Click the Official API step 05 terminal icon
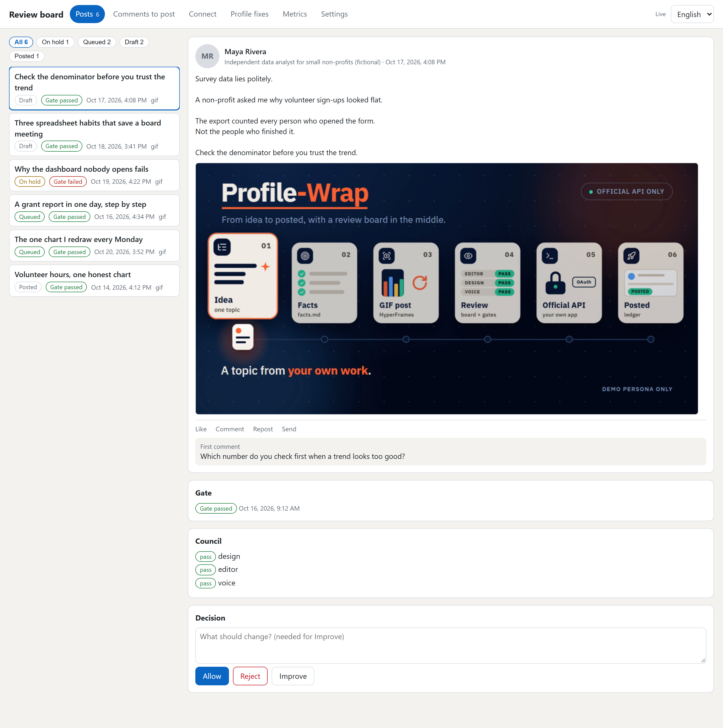 point(550,256)
